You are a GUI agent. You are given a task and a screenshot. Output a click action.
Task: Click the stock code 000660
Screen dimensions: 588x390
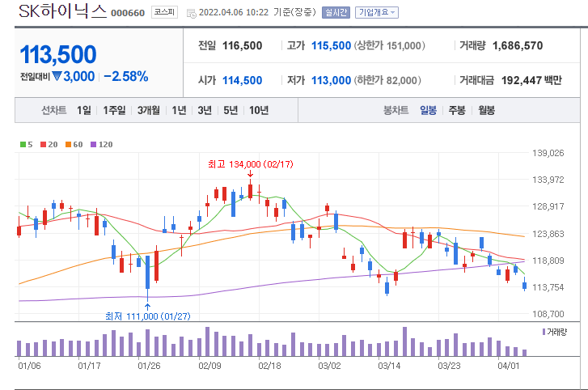click(128, 13)
